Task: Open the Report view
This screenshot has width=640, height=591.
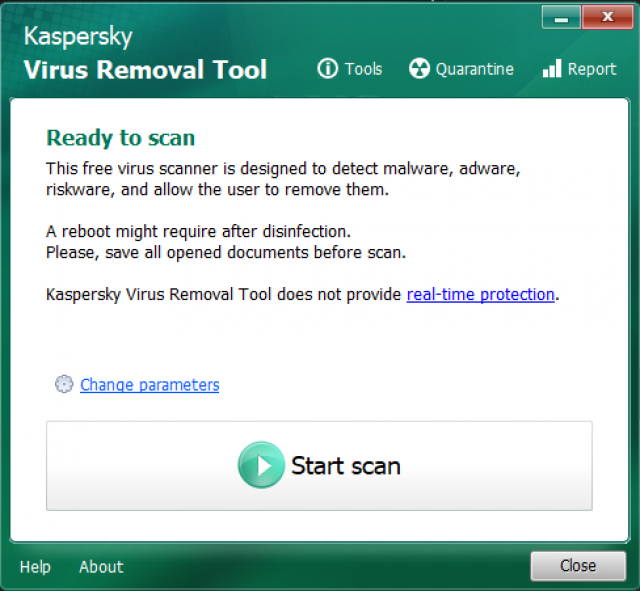Action: (591, 69)
